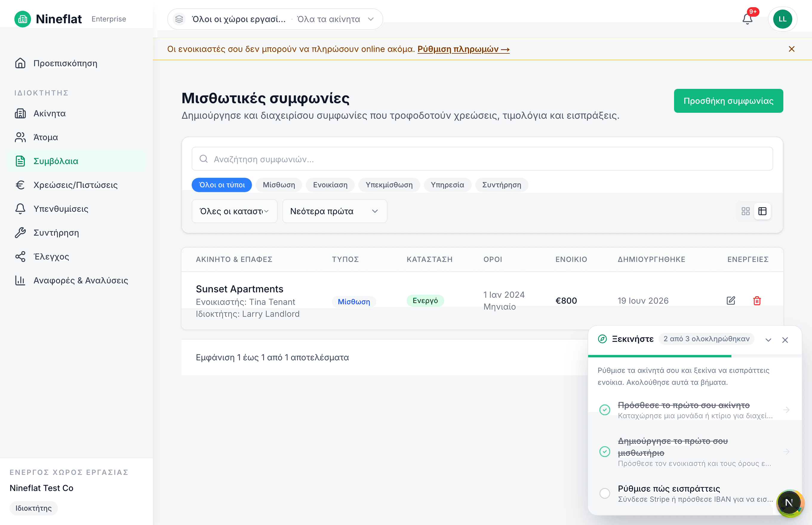Screen dimensions: 812x525
Task: Click the compass icon beside Ξεκινήστε
Action: pyautogui.click(x=602, y=339)
